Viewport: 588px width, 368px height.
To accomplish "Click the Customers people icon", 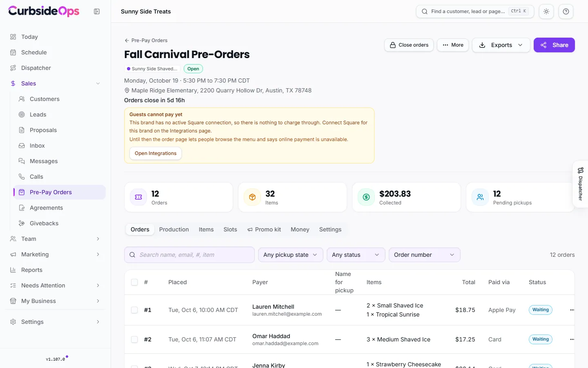I will [22, 99].
